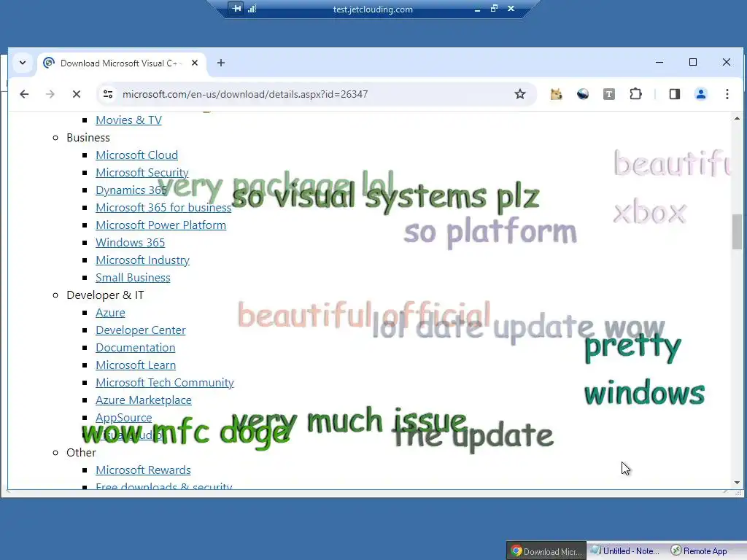Toggle the browser side panel
The image size is (747, 560).
(675, 94)
